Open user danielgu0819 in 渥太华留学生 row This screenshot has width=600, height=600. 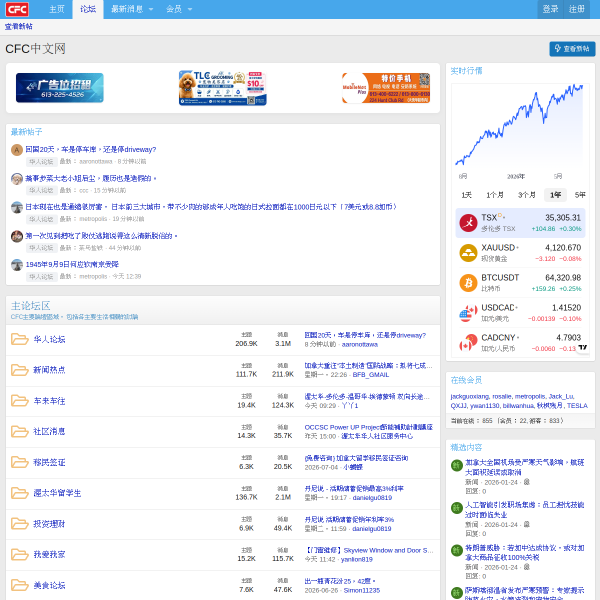372,498
